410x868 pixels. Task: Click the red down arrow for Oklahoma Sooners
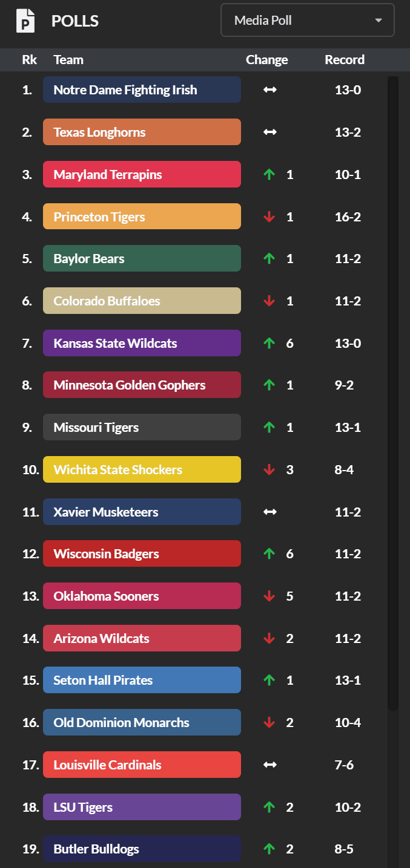click(x=269, y=596)
